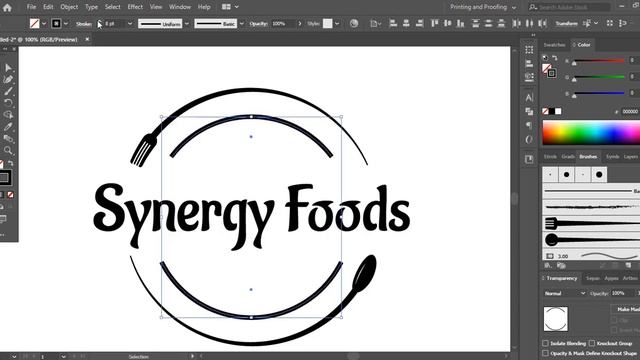
Task: Open the Basic brush definition dropdown
Action: coord(242,24)
